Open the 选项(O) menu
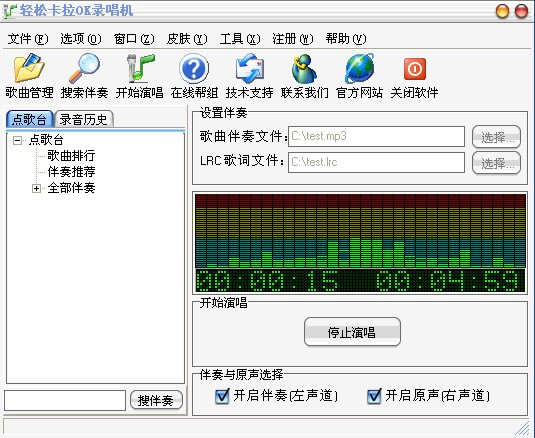 (x=81, y=39)
